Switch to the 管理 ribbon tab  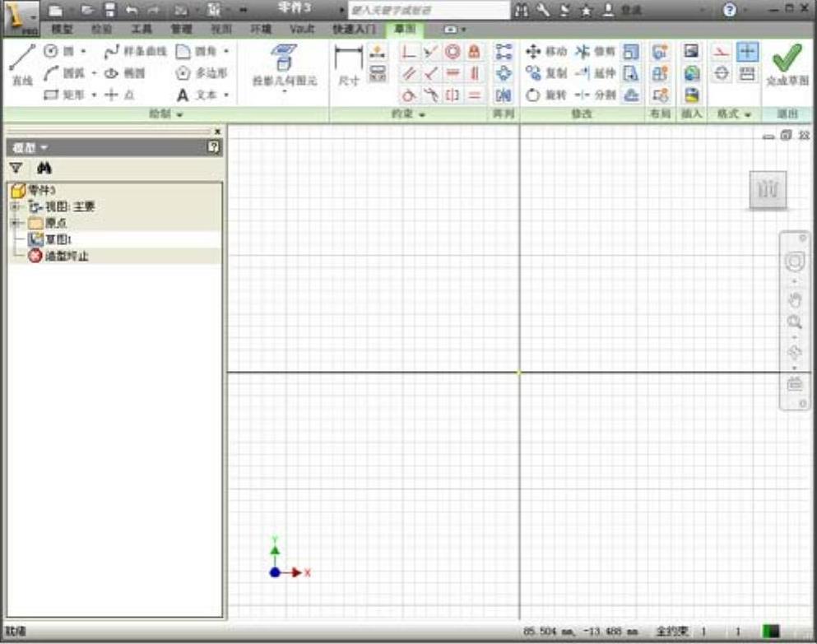(x=181, y=29)
